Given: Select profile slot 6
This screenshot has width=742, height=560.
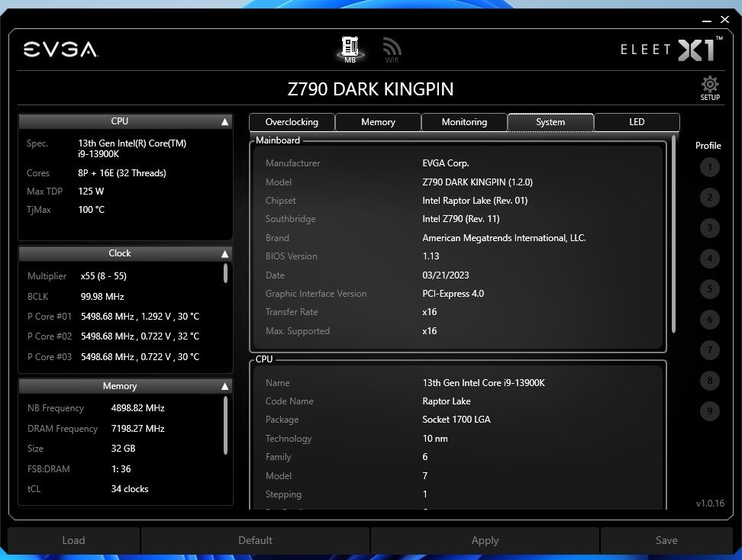Looking at the screenshot, I should 709,319.
